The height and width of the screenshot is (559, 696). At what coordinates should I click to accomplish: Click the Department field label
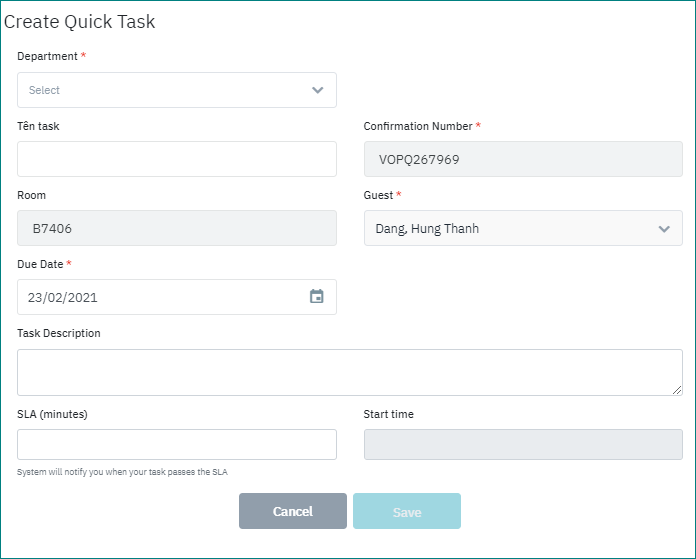[x=47, y=56]
